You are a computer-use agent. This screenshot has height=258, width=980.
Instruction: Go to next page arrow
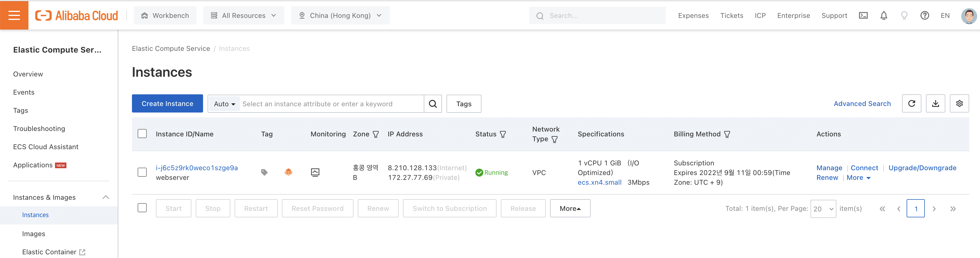point(934,209)
